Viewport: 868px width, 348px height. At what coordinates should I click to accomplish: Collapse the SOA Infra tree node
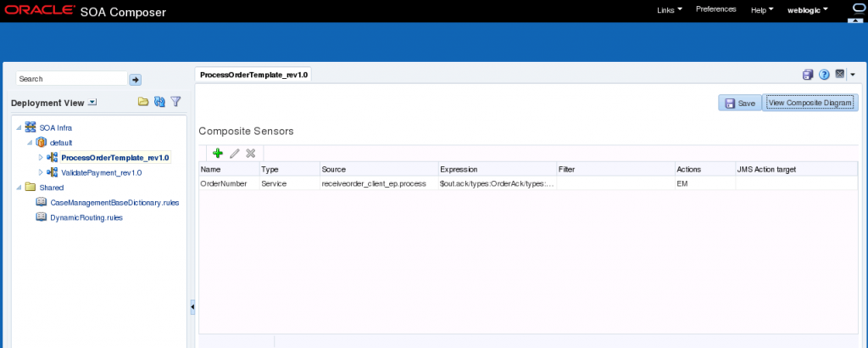(19, 128)
